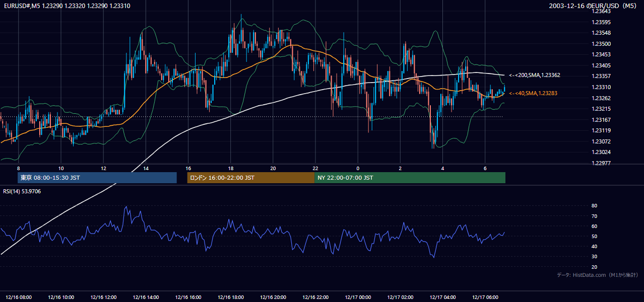The width and height of the screenshot is (644, 302).
Task: Click the 12/16 18:00 date label
Action: (230, 297)
